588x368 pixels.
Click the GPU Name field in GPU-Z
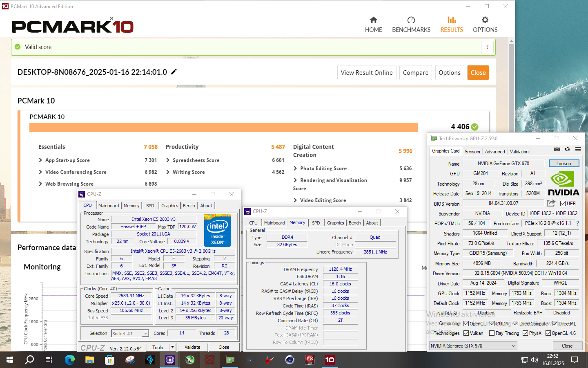503,163
